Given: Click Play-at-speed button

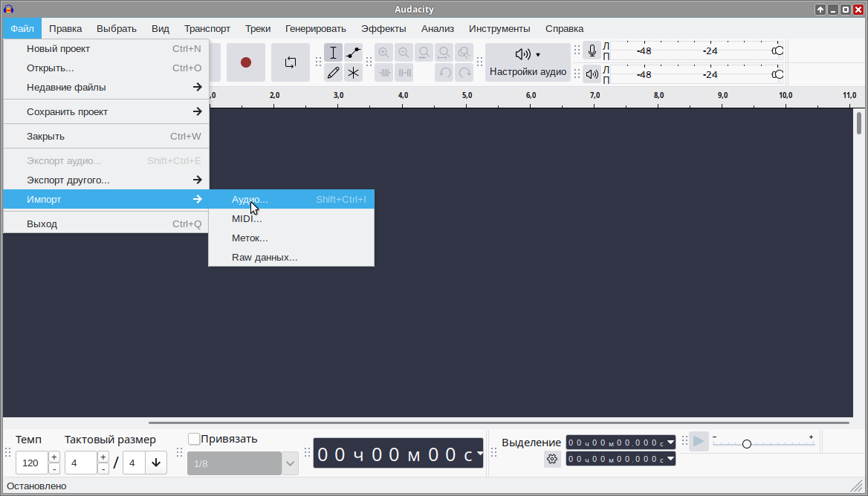Looking at the screenshot, I should click(699, 441).
